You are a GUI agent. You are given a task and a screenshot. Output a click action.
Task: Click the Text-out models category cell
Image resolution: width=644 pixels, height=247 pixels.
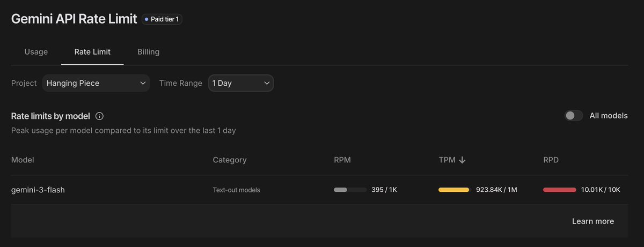236,190
